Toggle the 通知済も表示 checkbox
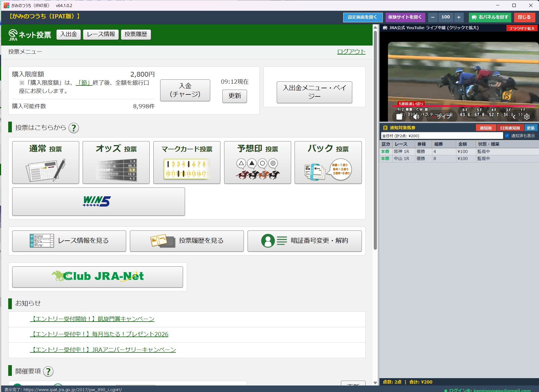The image size is (539, 392). click(x=507, y=136)
